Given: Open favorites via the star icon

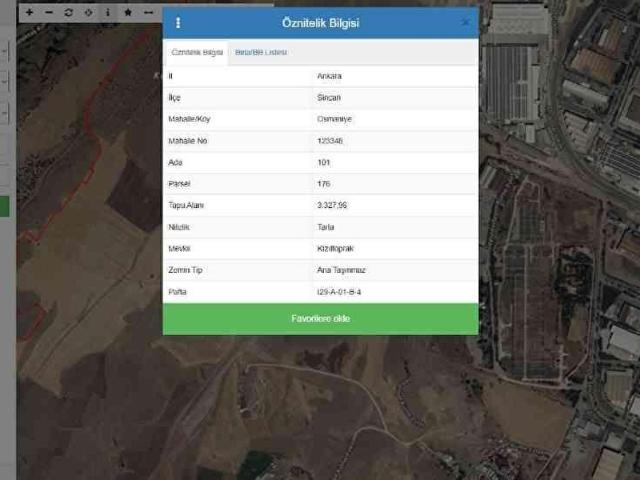Looking at the screenshot, I should [x=128, y=12].
